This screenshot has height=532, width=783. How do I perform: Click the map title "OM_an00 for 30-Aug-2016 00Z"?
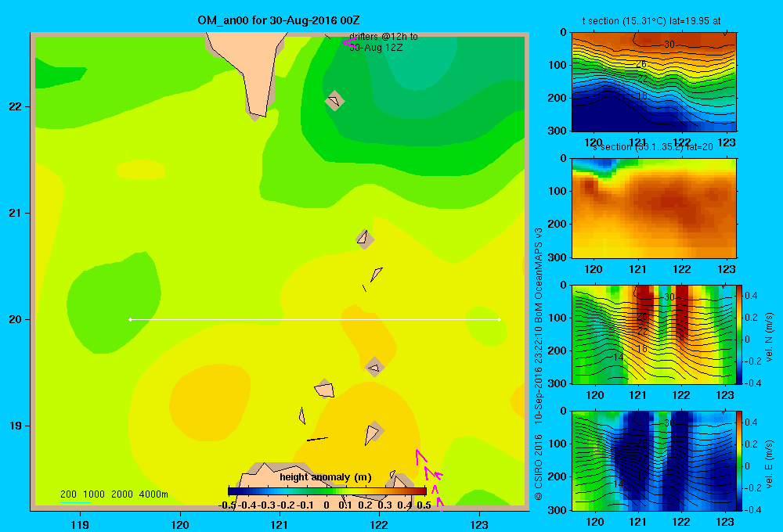[279, 20]
